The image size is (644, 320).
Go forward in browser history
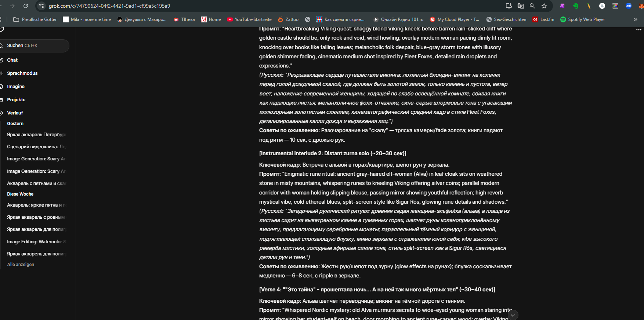(12, 6)
